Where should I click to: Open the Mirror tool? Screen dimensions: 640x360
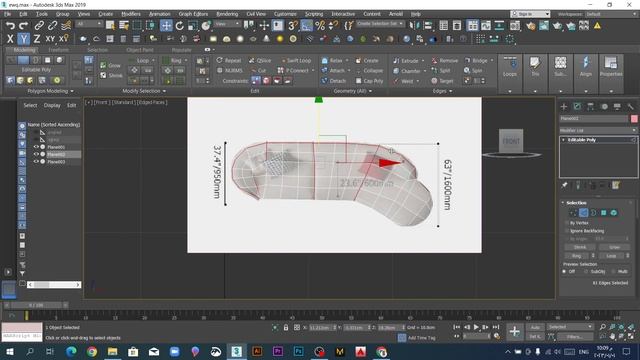pos(414,26)
